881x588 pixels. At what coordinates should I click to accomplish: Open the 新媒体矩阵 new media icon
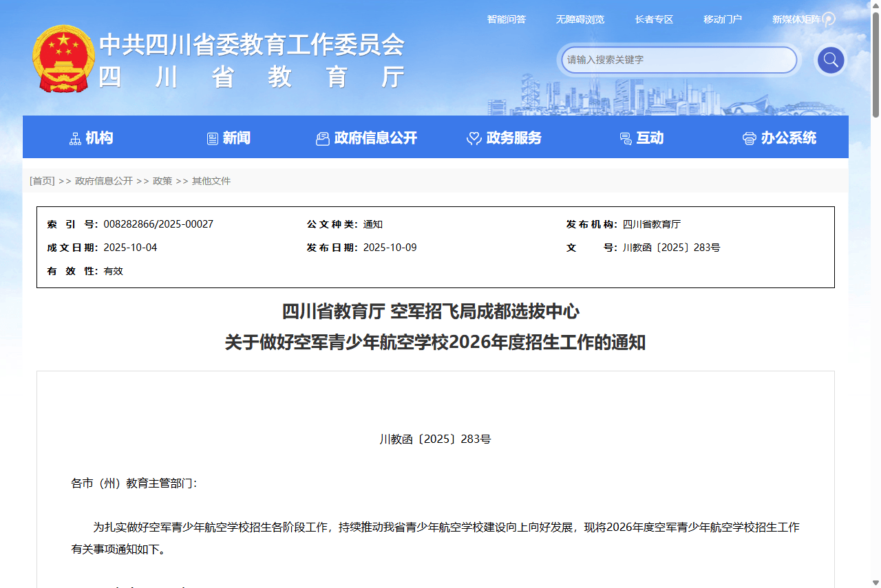tap(829, 19)
